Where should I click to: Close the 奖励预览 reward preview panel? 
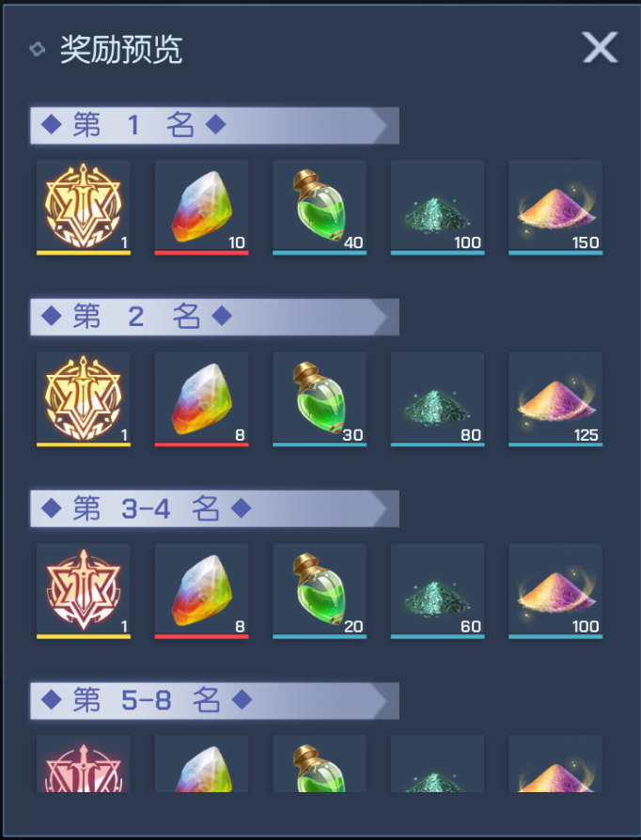pyautogui.click(x=600, y=47)
